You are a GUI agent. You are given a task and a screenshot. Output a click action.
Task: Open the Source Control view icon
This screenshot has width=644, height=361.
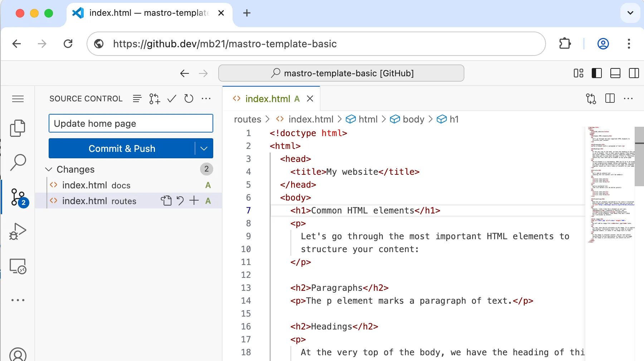click(x=18, y=197)
